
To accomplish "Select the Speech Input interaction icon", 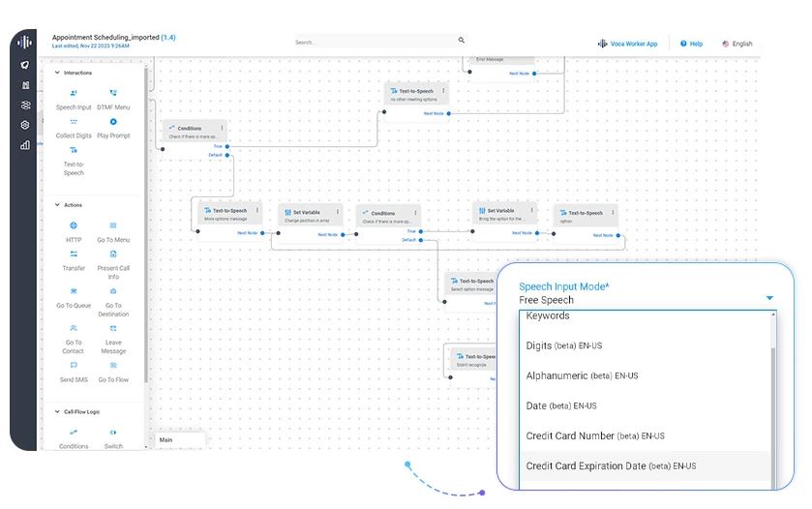I will pyautogui.click(x=74, y=93).
